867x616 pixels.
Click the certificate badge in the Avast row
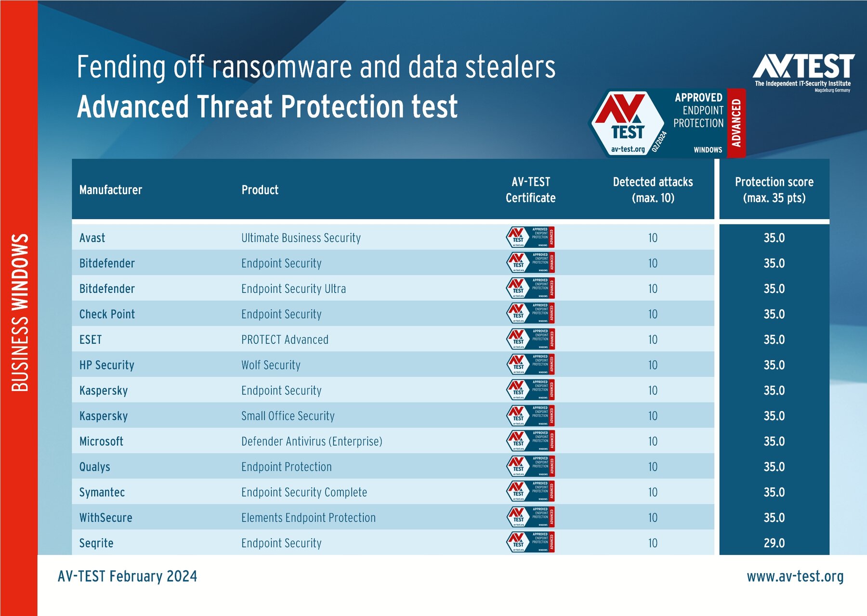530,237
